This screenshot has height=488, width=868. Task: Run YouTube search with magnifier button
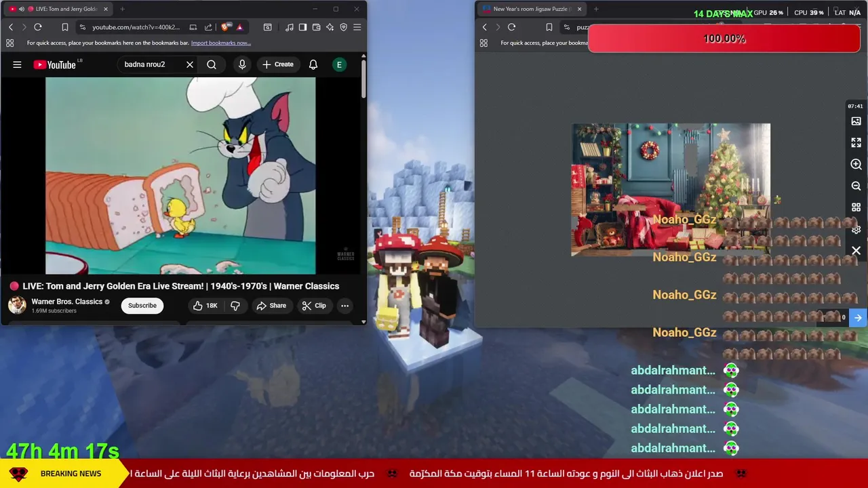[212, 64]
